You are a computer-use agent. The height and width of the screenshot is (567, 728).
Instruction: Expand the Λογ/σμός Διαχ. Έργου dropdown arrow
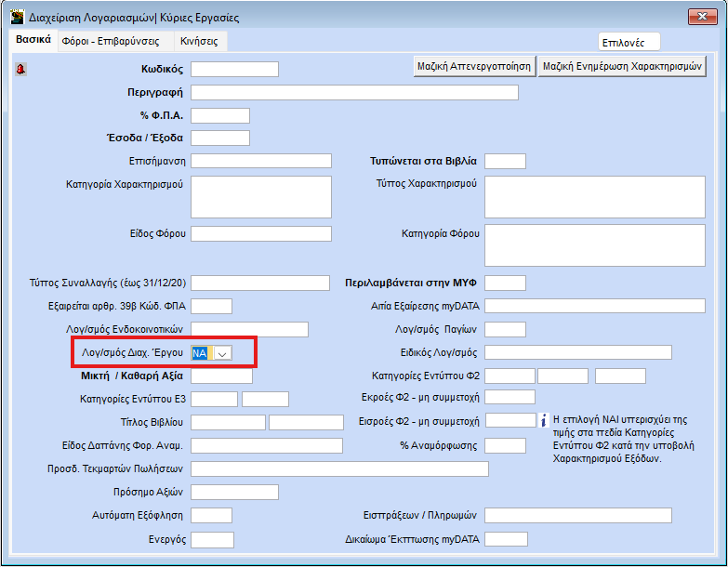tap(222, 352)
